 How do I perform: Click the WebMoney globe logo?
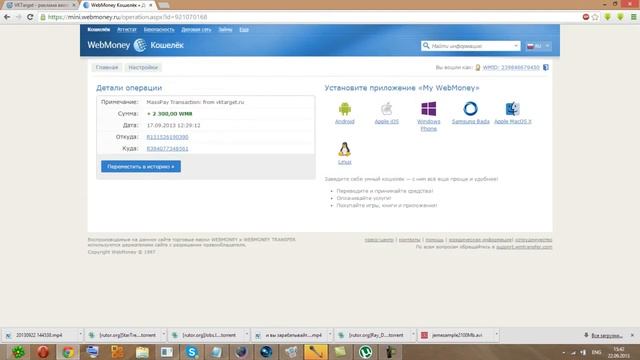[x=140, y=45]
